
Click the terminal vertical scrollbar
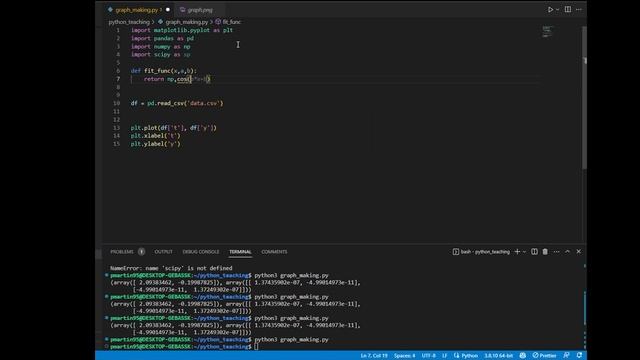click(584, 309)
